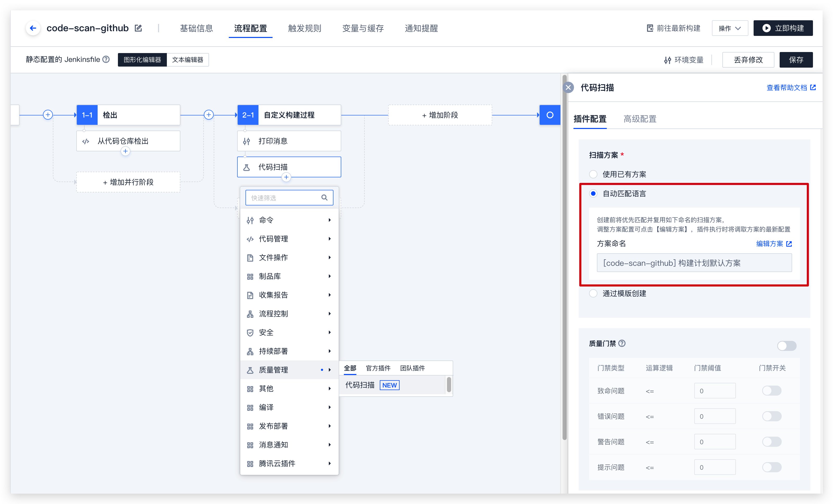Click the 打印消息 step icon
Viewport: 833px width, 504px height.
pos(247,141)
